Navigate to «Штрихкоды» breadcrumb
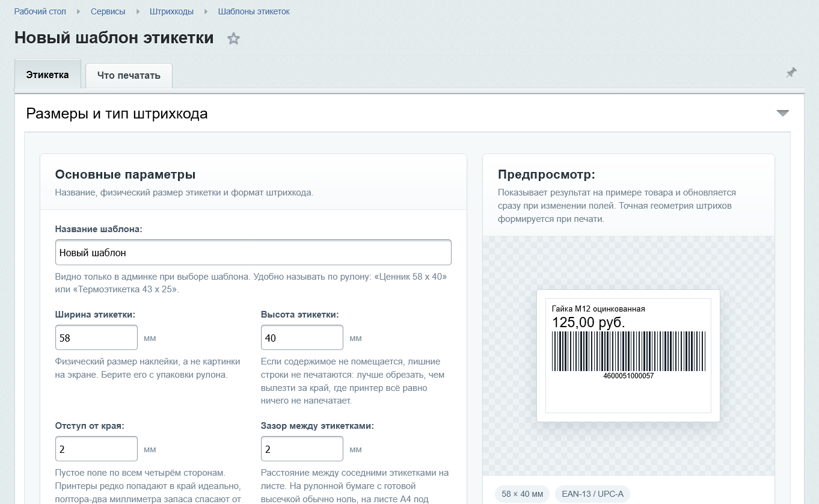Viewport: 819px width, 504px height. [171, 11]
